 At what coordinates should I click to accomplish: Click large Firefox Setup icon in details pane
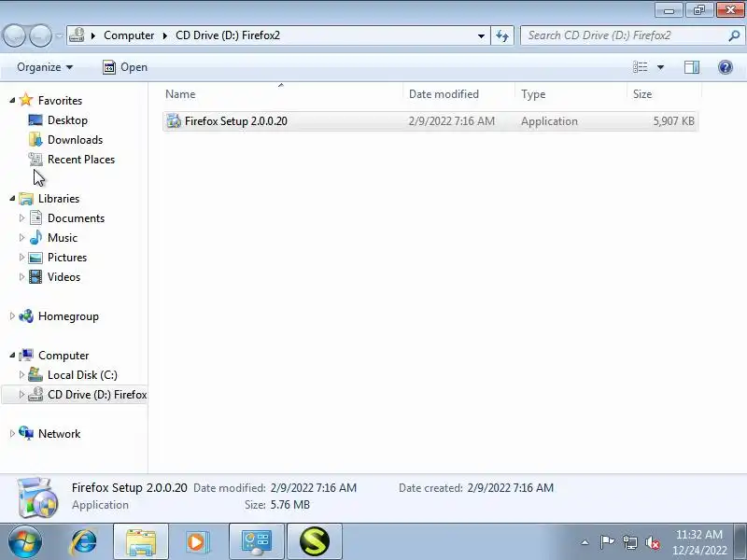pos(37,497)
